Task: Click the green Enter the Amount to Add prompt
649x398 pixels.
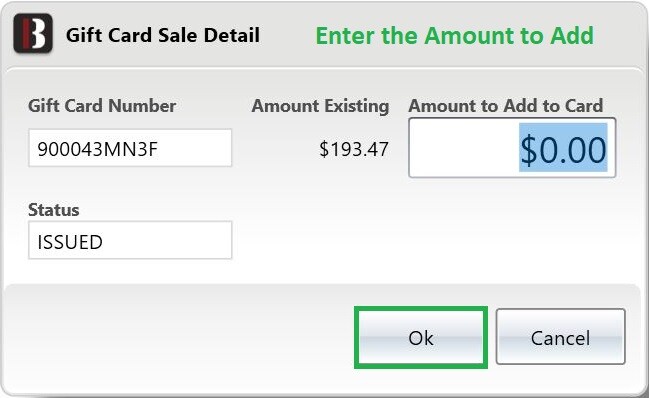Action: tap(454, 35)
